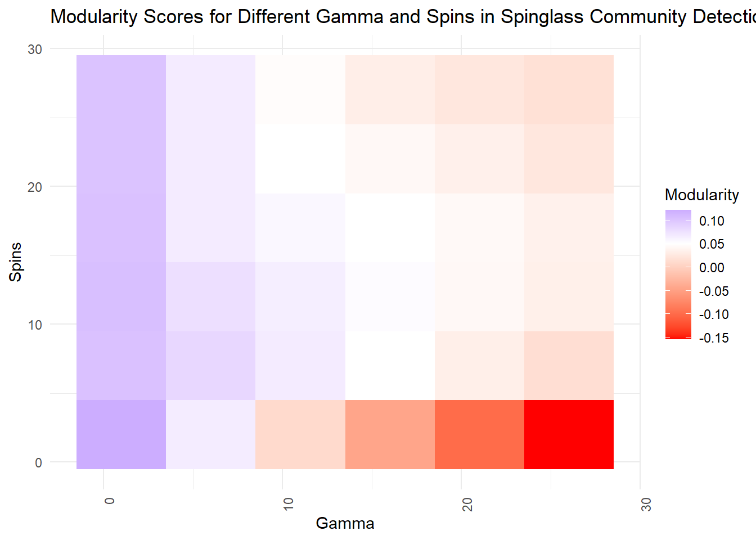Click the brightest red heatmap cell
The height and width of the screenshot is (540, 756).
pos(569,434)
